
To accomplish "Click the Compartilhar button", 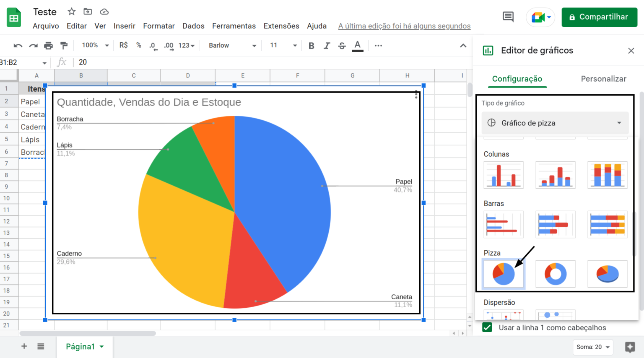I will click(x=599, y=17).
